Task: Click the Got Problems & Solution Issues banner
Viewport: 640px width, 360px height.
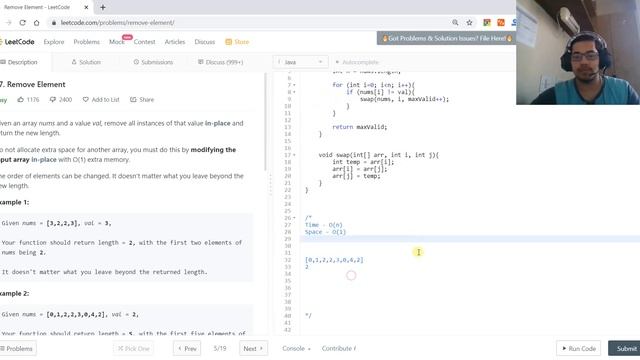Action: pyautogui.click(x=446, y=38)
